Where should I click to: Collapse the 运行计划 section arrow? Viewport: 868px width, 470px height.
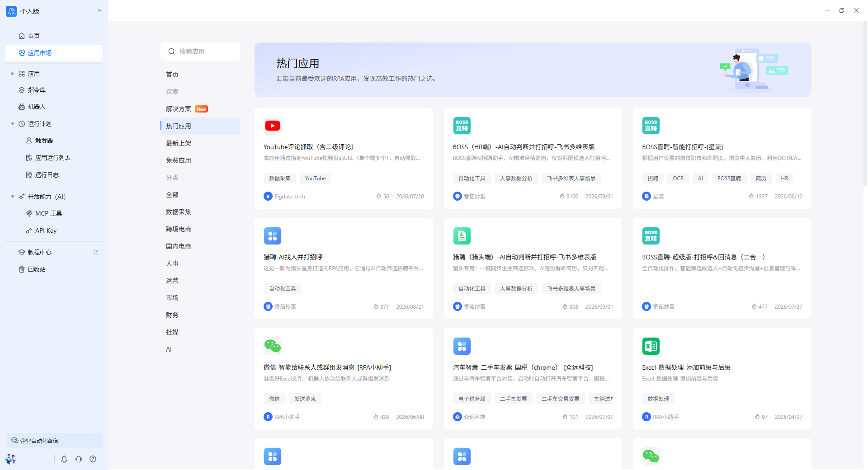13,124
